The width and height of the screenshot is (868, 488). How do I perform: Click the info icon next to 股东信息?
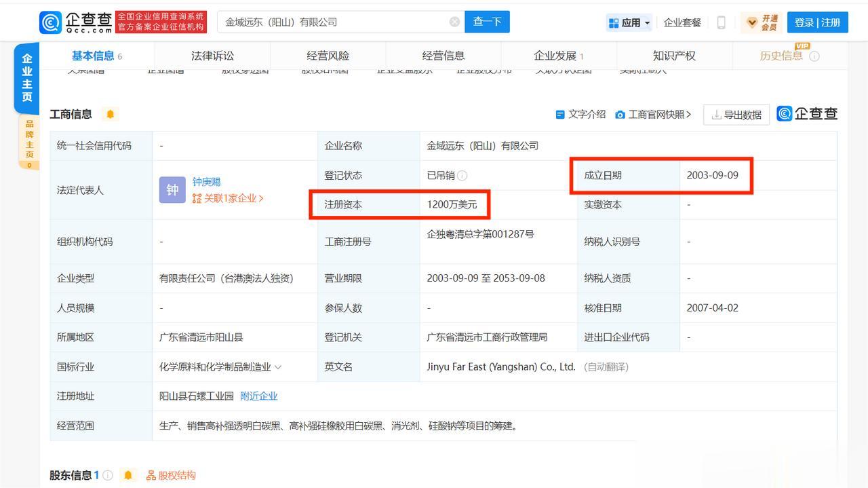pos(107,475)
